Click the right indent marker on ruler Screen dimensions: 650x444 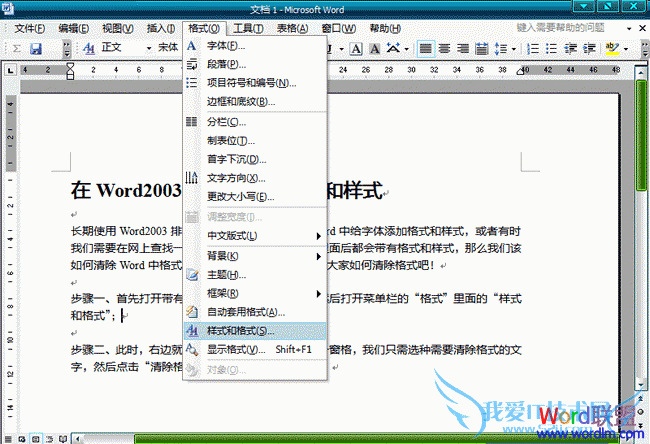520,72
